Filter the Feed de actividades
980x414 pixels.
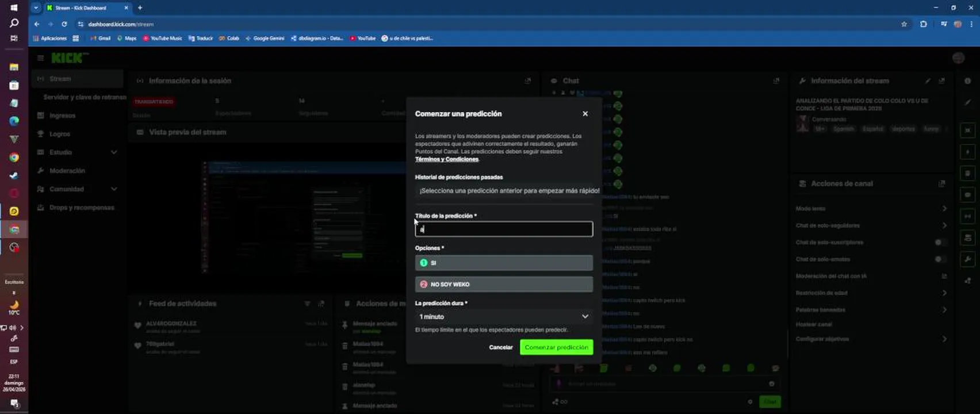point(307,304)
